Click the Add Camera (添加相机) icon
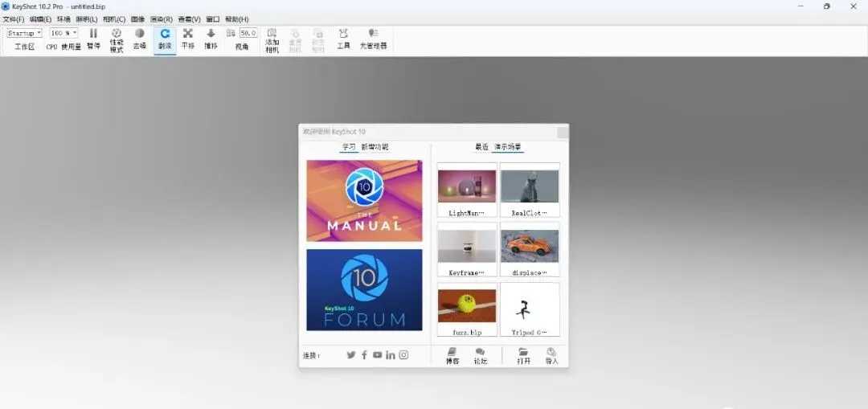 tap(272, 34)
